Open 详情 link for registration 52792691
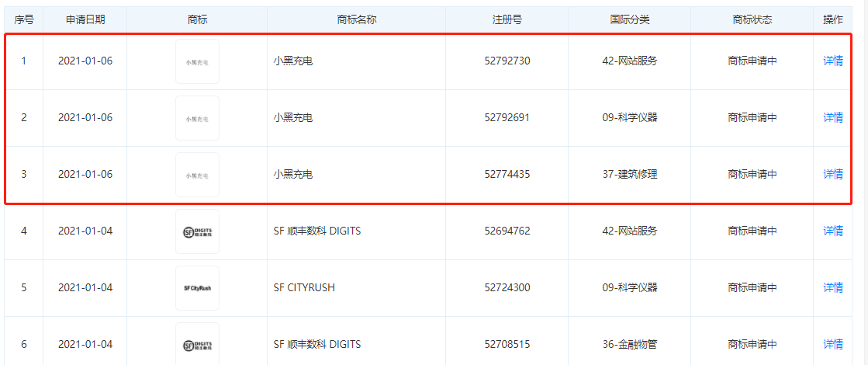868x365 pixels. click(x=832, y=117)
